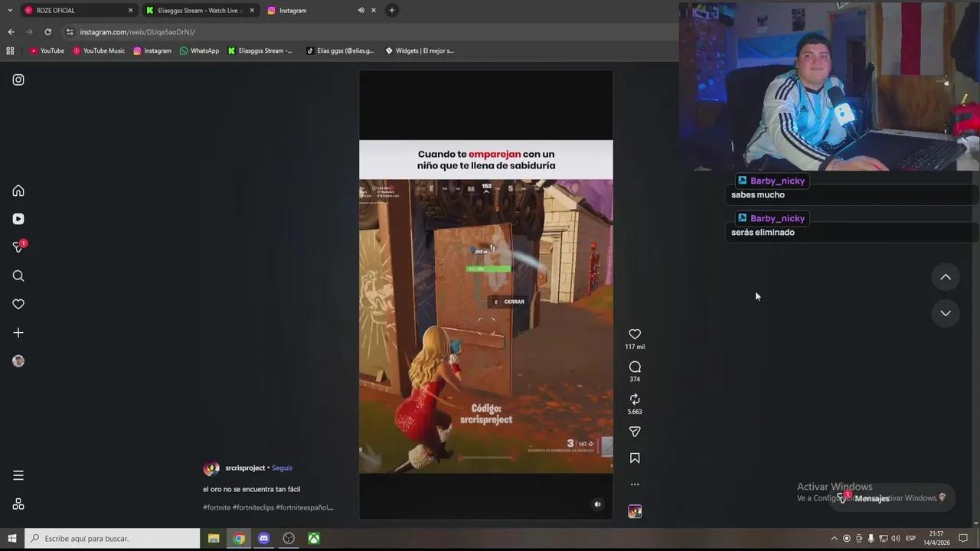Screen dimensions: 980x551
Task: Switch ESP keyboard language indicator
Action: point(910,538)
